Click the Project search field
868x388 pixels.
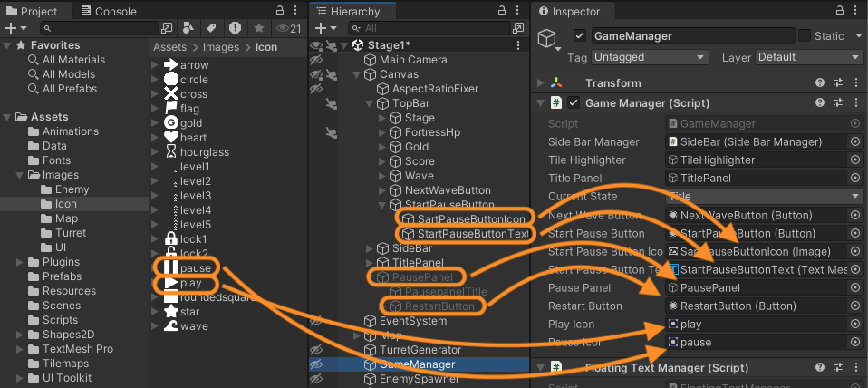(101, 28)
